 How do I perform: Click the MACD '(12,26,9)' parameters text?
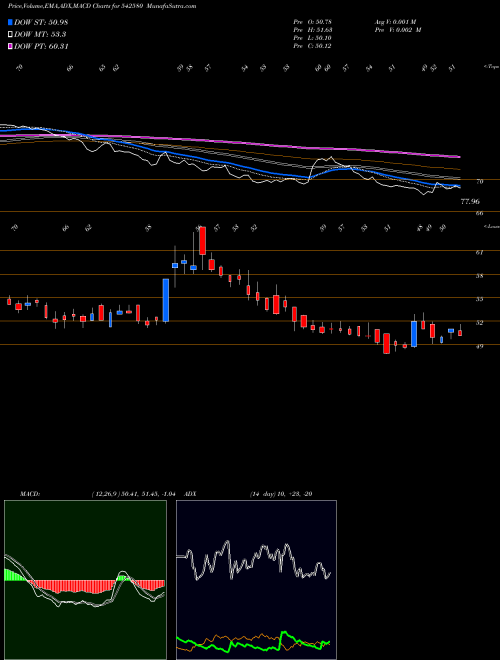[x=106, y=494]
